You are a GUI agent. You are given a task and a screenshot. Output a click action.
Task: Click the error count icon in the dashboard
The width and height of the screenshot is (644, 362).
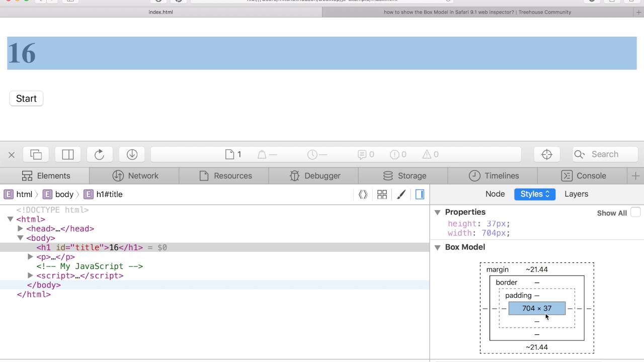(394, 154)
